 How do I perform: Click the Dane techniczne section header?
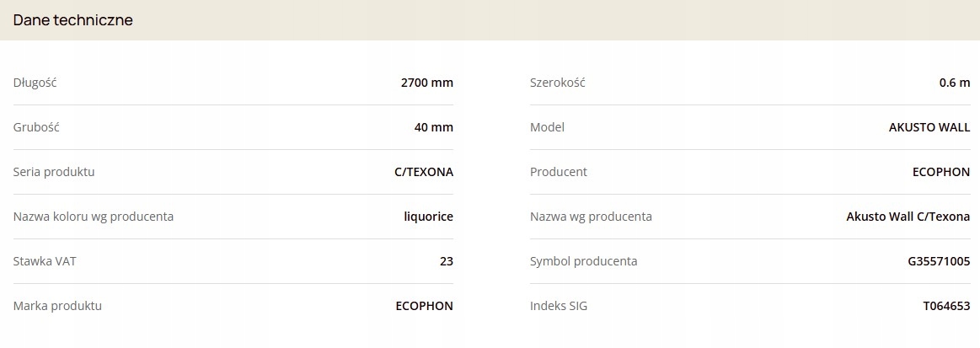click(x=73, y=20)
